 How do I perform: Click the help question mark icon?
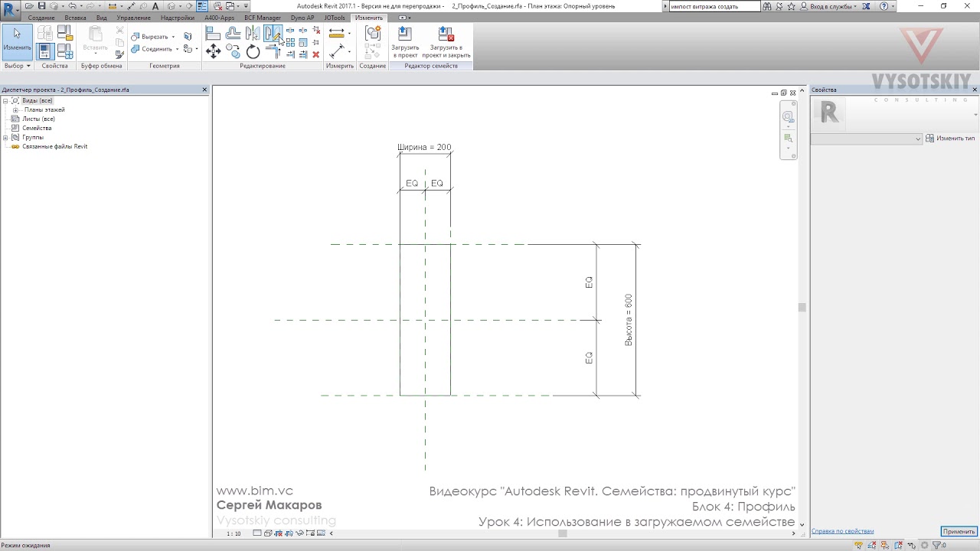(x=884, y=6)
